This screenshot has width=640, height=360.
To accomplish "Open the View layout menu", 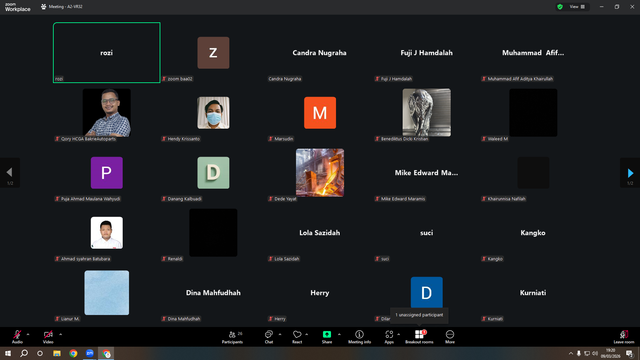I will pyautogui.click(x=577, y=7).
